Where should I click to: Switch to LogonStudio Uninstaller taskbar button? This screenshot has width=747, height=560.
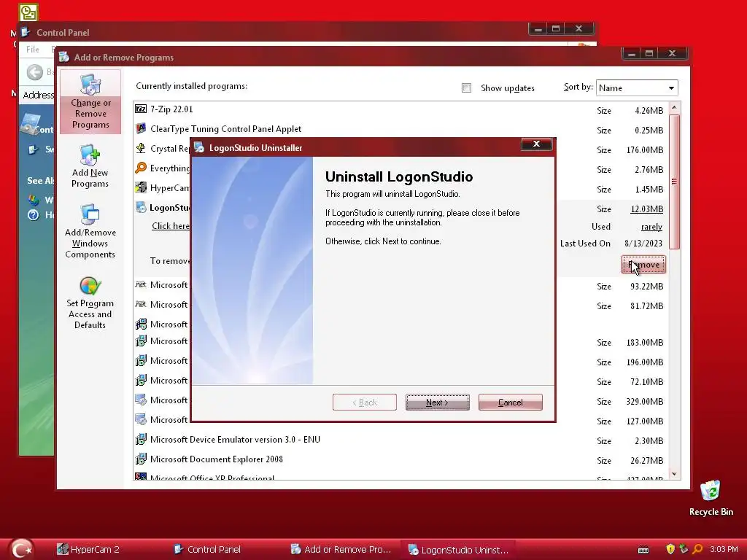tap(458, 550)
